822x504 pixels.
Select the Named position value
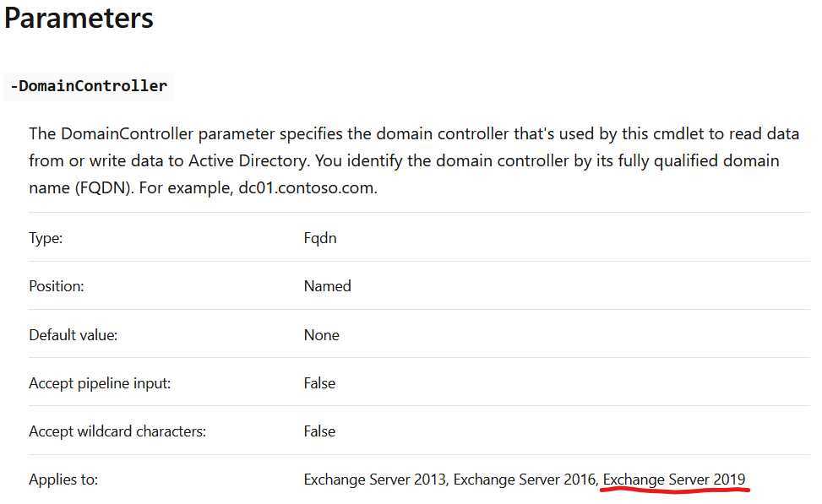point(327,286)
